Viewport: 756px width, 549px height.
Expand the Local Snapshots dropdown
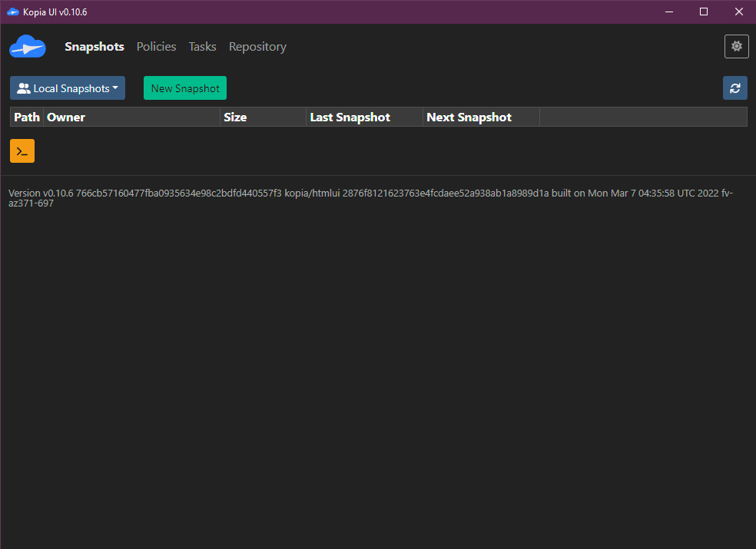coord(68,88)
